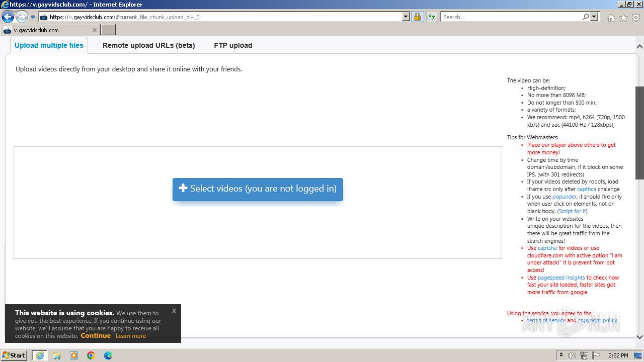Open the Script for it link
The image size is (644, 362).
point(573,211)
